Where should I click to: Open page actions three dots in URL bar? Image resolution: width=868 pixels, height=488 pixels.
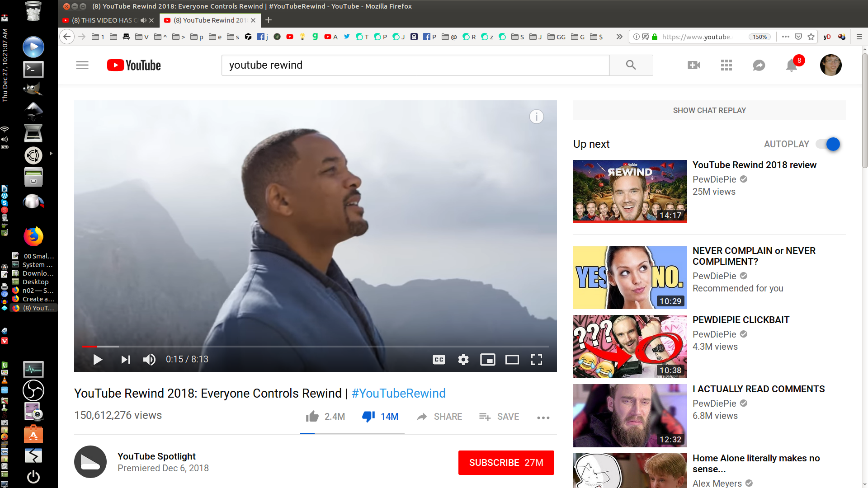pos(786,37)
